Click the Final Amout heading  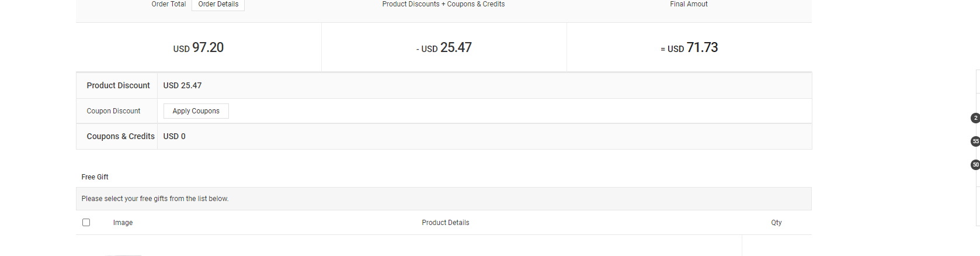pyautogui.click(x=689, y=4)
